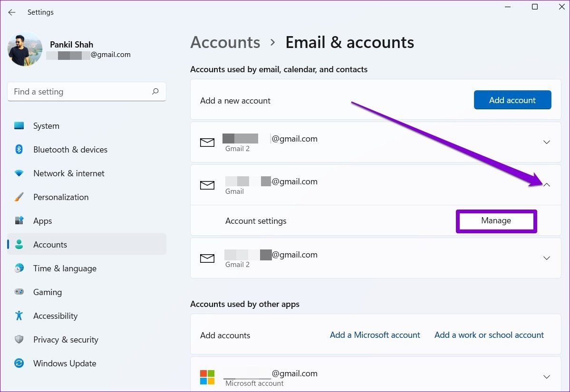Click the Network & internet Wi-Fi icon
This screenshot has height=392, width=570.
tap(19, 173)
